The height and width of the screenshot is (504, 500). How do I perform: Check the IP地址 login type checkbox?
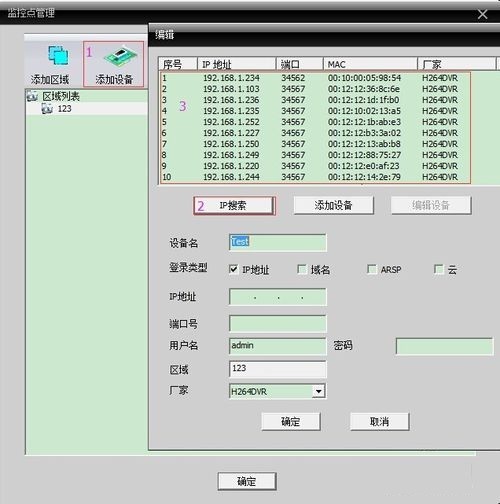tap(233, 269)
